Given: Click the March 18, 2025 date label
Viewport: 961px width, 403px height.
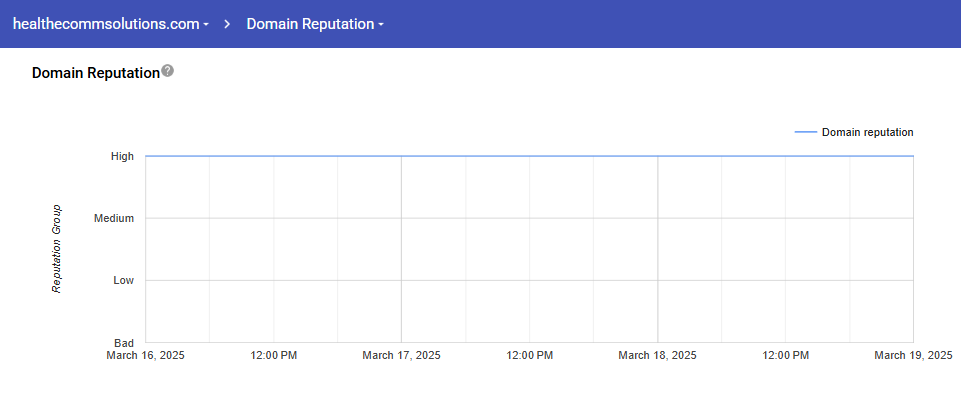Looking at the screenshot, I should pos(657,355).
